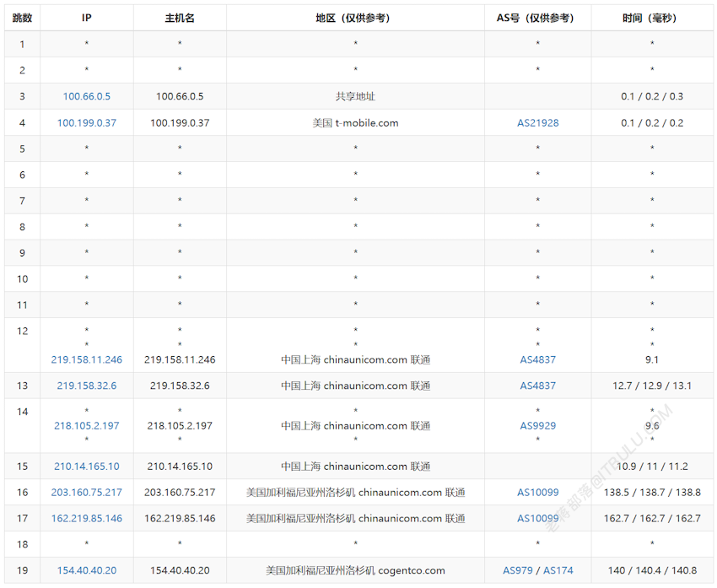Click the 美国 t-mobile.com region cell
The image size is (717, 588).
pyautogui.click(x=355, y=123)
